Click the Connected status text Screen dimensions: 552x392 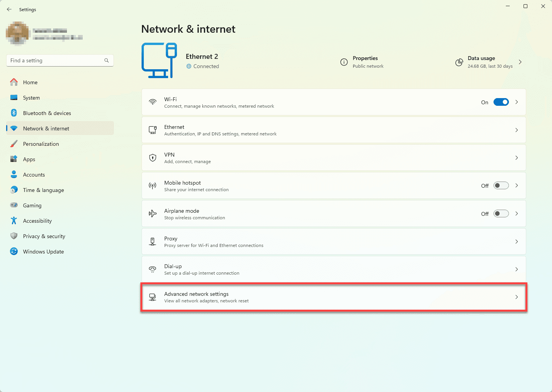(x=206, y=66)
